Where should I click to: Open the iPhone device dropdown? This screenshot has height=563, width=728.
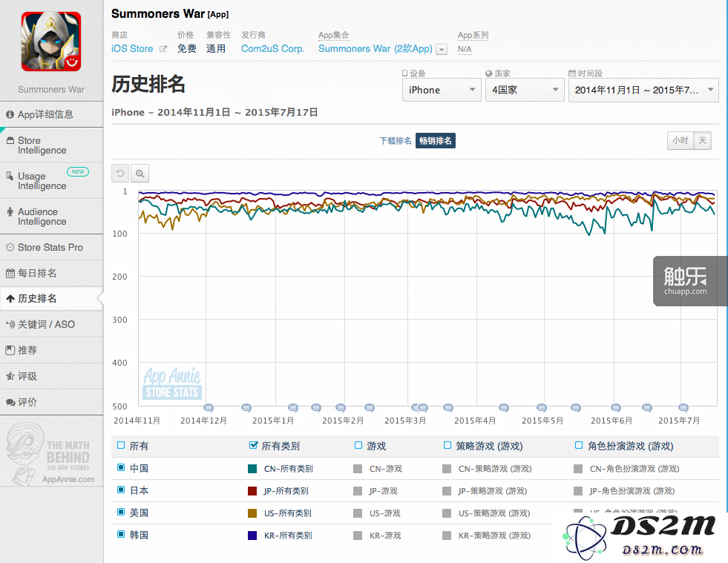pos(442,90)
